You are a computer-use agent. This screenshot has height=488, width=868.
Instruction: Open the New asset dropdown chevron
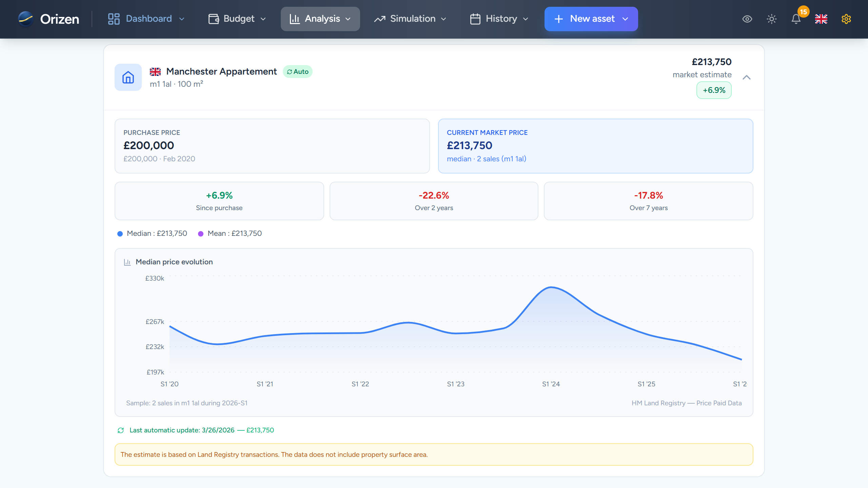point(626,19)
